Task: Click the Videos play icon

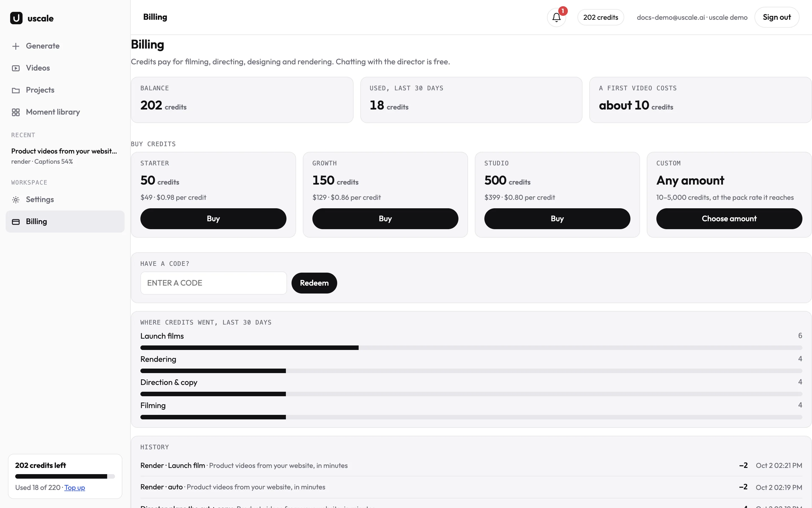Action: [x=16, y=68]
